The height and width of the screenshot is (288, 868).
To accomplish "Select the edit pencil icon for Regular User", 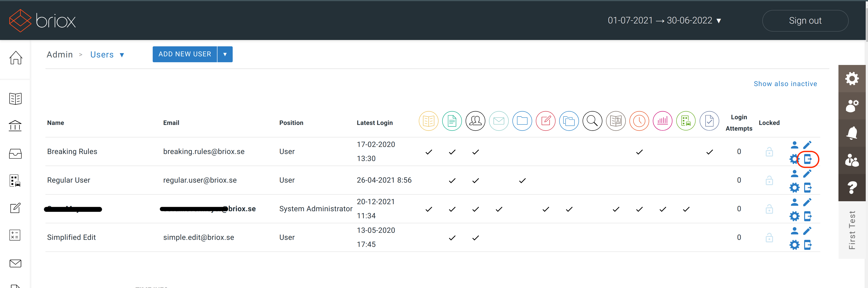I will coord(807,173).
